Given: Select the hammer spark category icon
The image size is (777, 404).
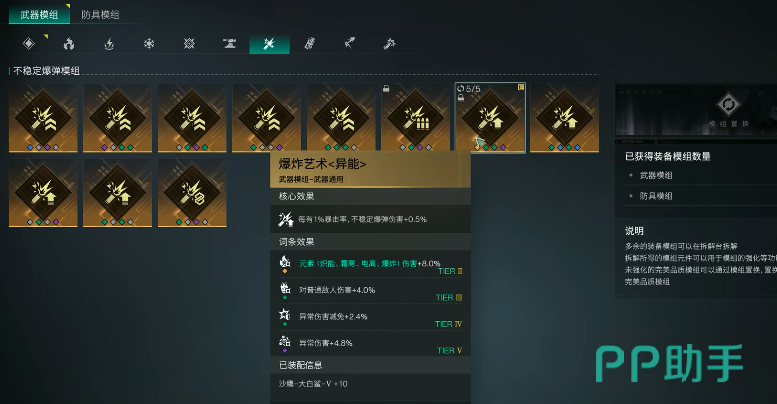Looking at the screenshot, I should point(389,44).
